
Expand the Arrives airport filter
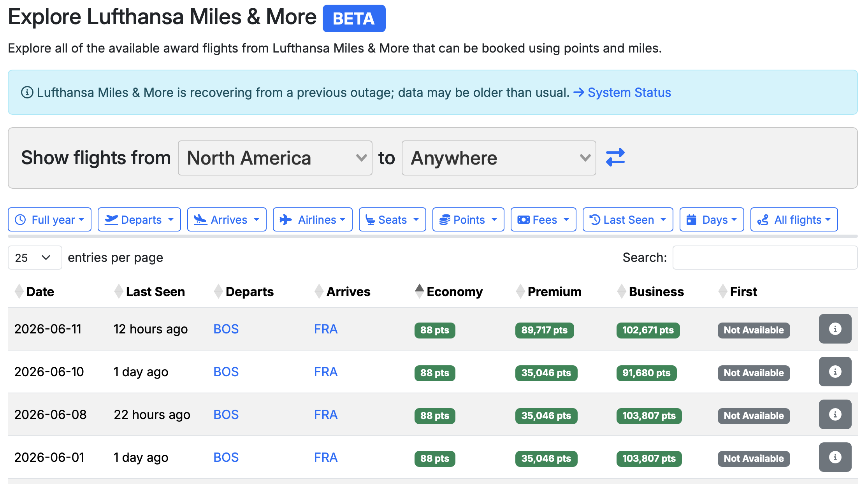click(x=227, y=220)
